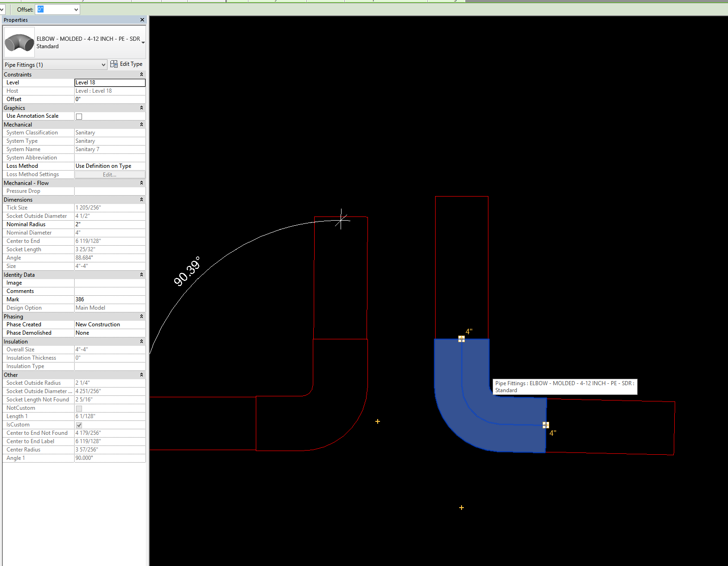Click the 90.39° angle dimension text
Image resolution: width=728 pixels, height=566 pixels.
point(187,271)
